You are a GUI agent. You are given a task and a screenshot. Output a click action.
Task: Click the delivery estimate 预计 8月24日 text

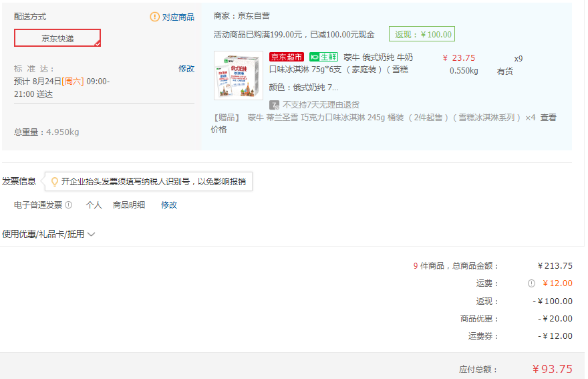click(62, 88)
